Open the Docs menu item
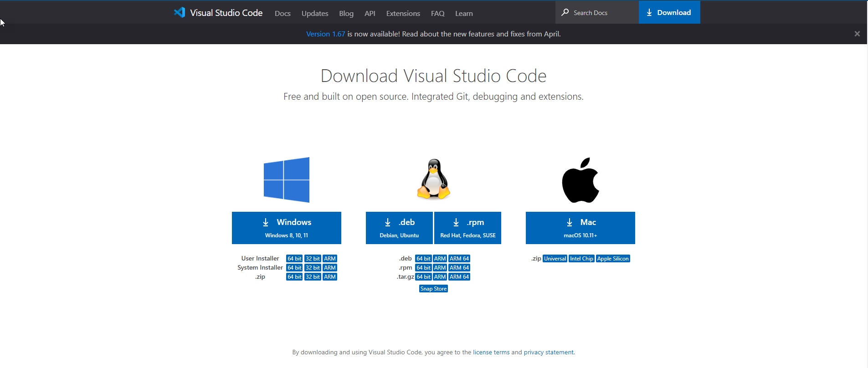This screenshot has height=368, width=868. coord(282,13)
